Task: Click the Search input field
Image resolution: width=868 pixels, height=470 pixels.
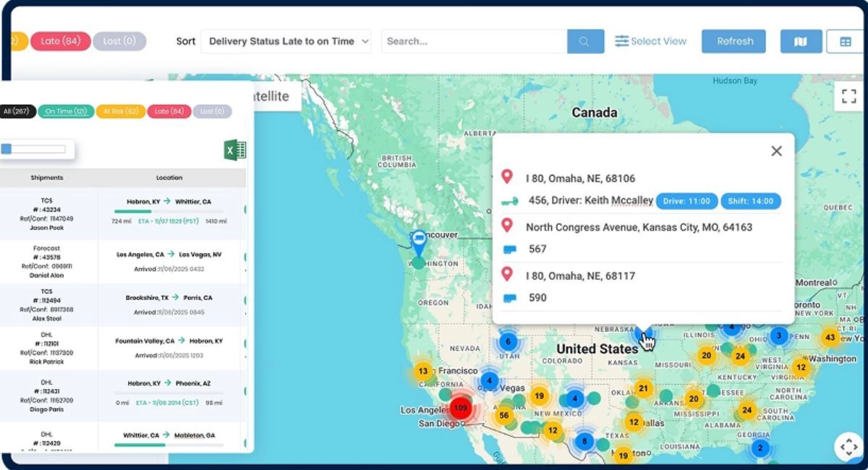Action: pos(470,41)
